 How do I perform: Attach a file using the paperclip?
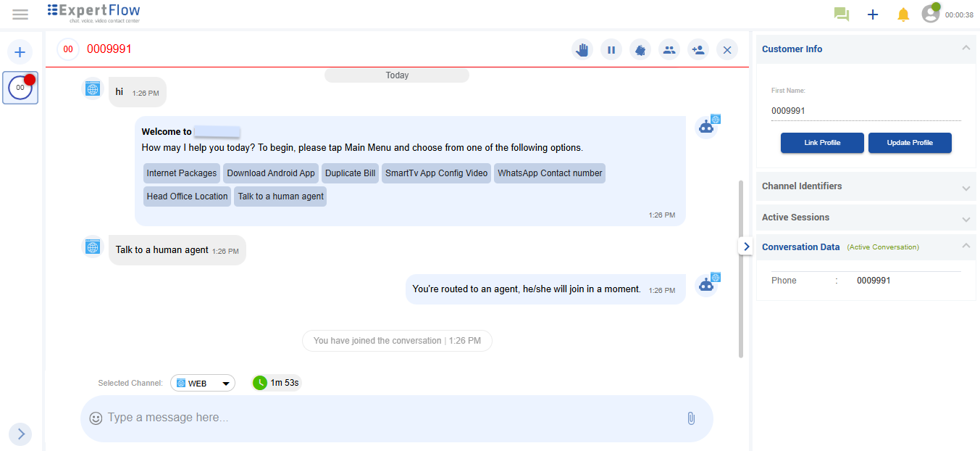coord(690,418)
